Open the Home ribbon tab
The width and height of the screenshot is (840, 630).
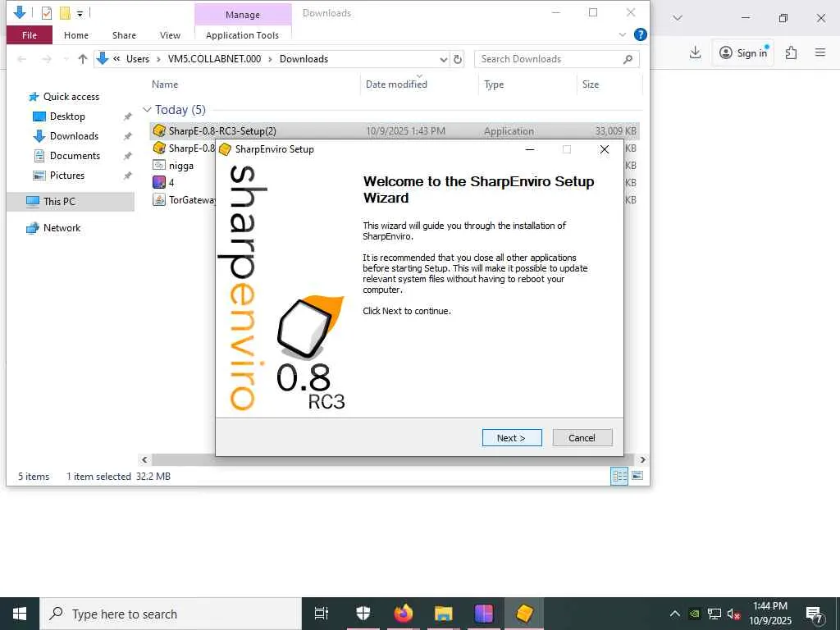pyautogui.click(x=76, y=35)
